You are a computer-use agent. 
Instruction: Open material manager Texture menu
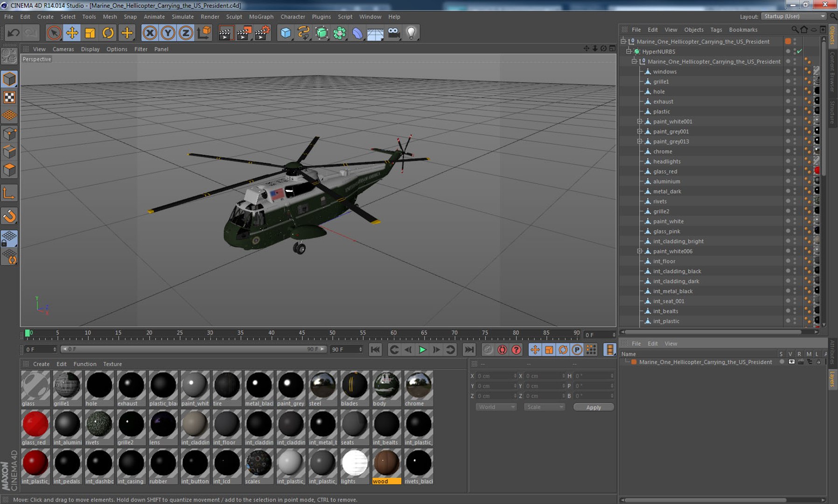pos(112,364)
